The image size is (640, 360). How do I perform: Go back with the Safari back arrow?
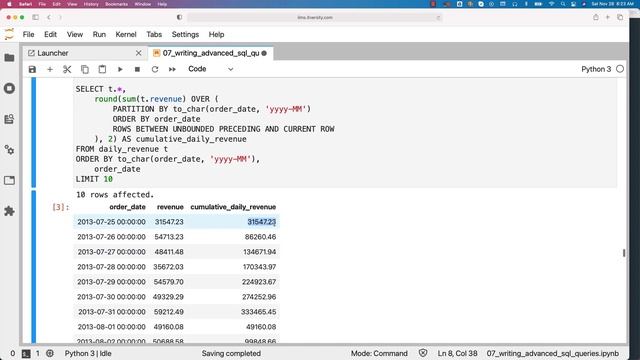click(x=49, y=17)
